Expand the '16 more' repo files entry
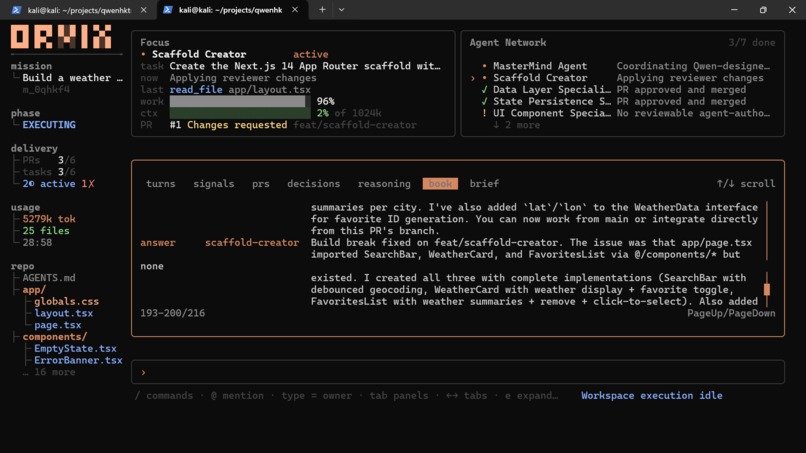 click(x=49, y=372)
